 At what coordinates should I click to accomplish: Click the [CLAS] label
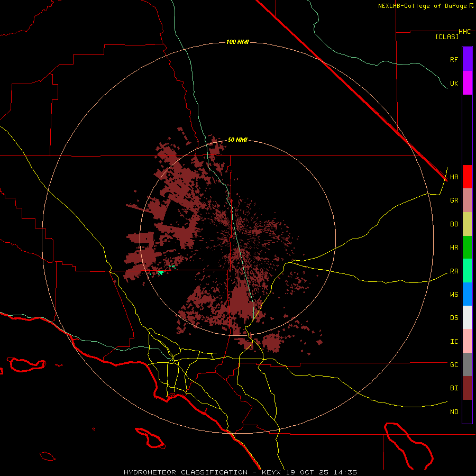click(x=447, y=37)
